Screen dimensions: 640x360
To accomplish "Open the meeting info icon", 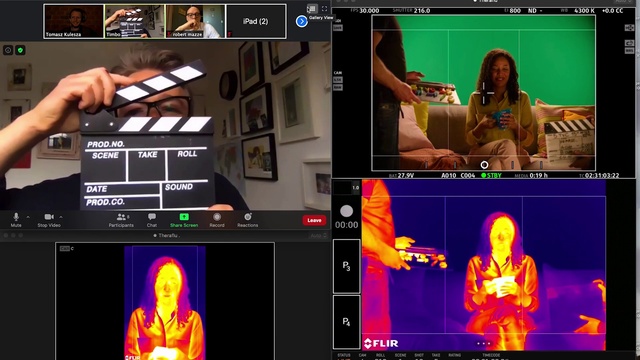I will click(8, 50).
